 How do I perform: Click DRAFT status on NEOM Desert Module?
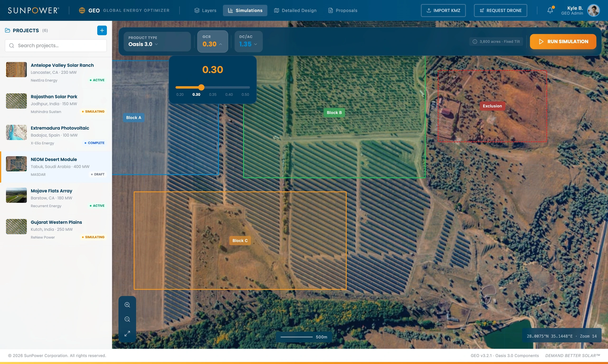coord(98,174)
